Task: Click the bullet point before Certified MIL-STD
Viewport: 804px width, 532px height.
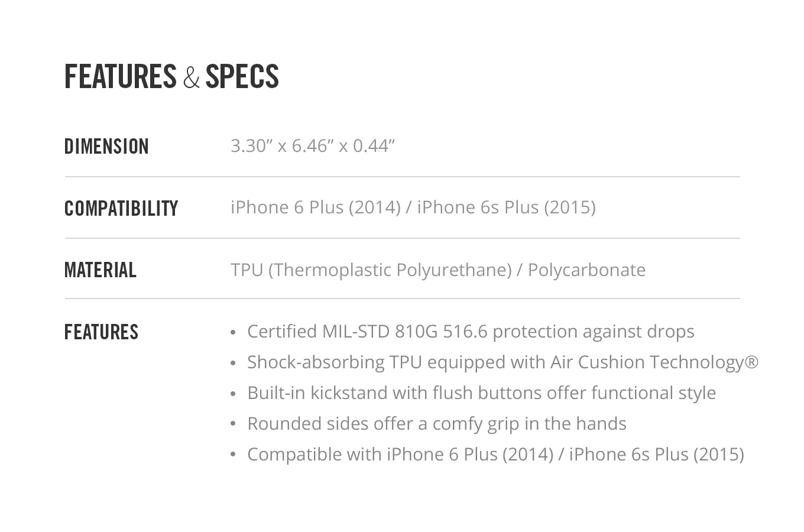Action: [233, 332]
